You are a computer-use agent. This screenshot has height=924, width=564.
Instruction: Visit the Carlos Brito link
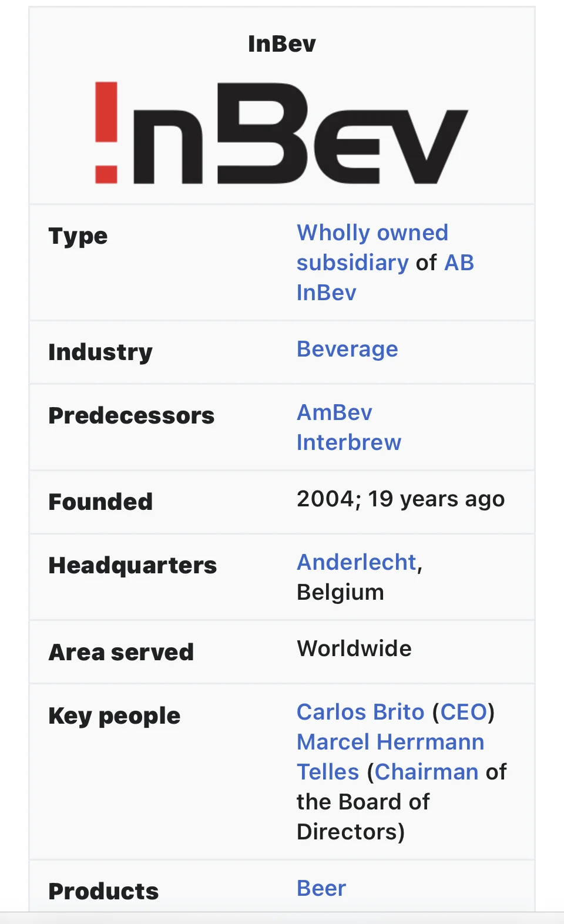360,712
